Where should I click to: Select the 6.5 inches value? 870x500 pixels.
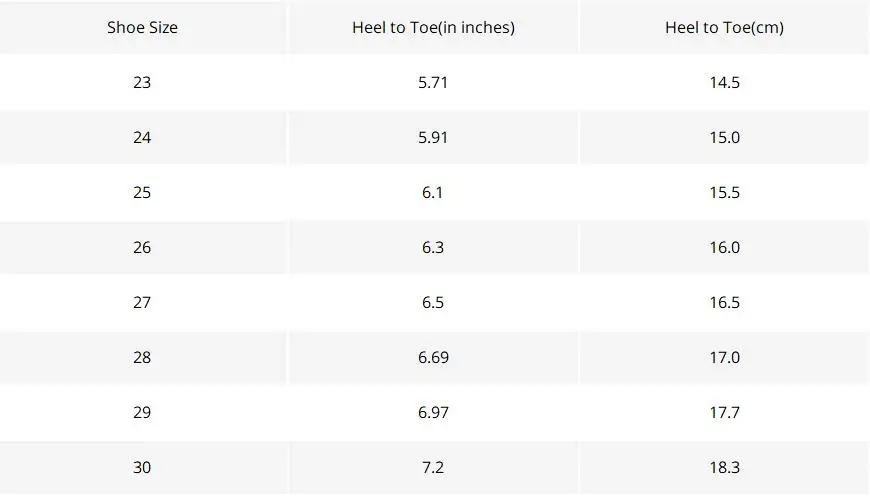click(433, 302)
